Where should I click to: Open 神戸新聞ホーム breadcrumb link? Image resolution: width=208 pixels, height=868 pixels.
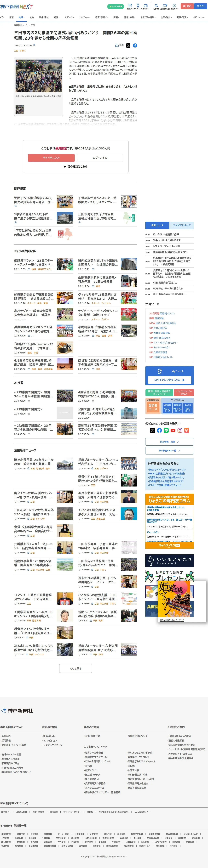pos(21,25)
